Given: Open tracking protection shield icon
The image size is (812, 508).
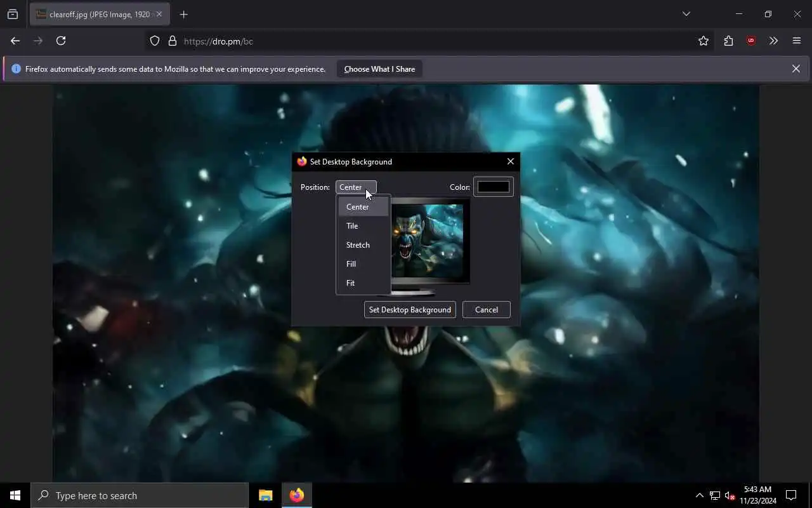Looking at the screenshot, I should [155, 41].
